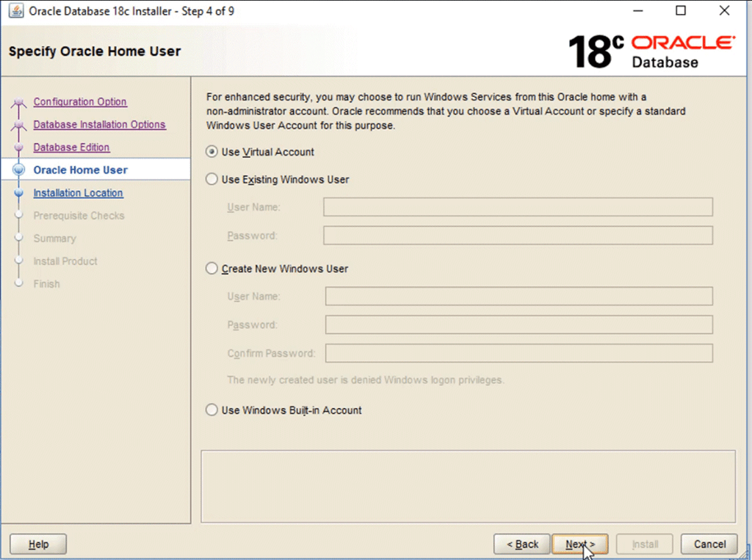Focus the existing user Password field

tap(518, 236)
